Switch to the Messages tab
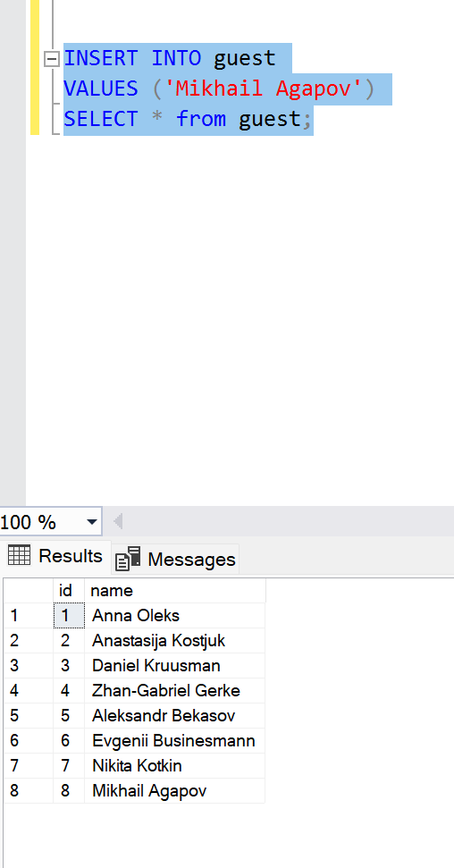The width and height of the screenshot is (454, 868). (175, 559)
